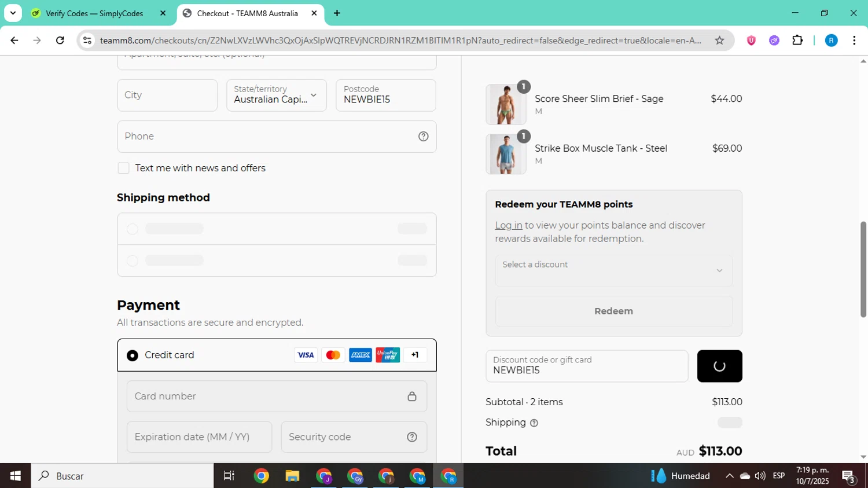868x488 pixels.
Task: Click the Buscar taskbar search box
Action: click(x=122, y=476)
